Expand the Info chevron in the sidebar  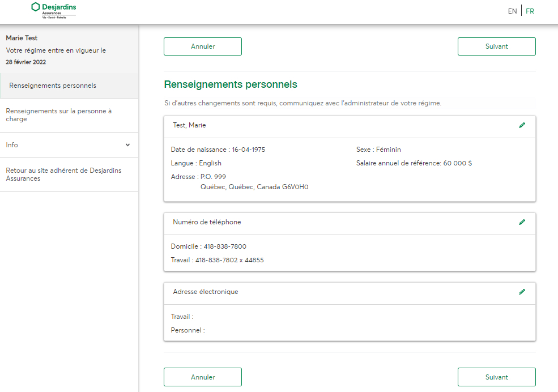click(127, 145)
